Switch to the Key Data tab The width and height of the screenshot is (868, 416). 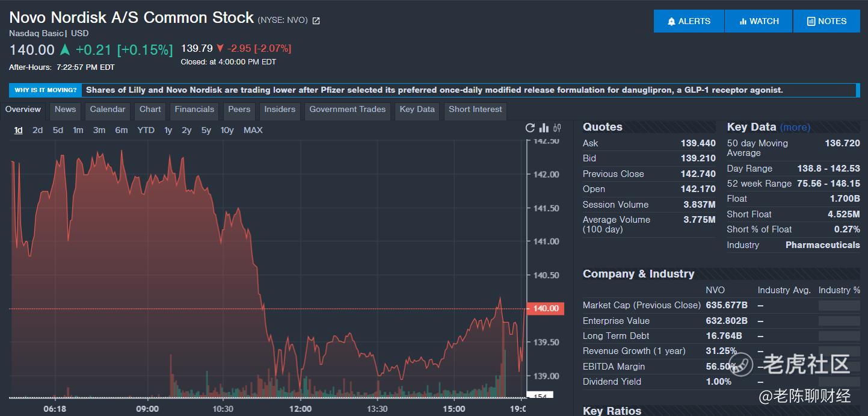tap(417, 110)
